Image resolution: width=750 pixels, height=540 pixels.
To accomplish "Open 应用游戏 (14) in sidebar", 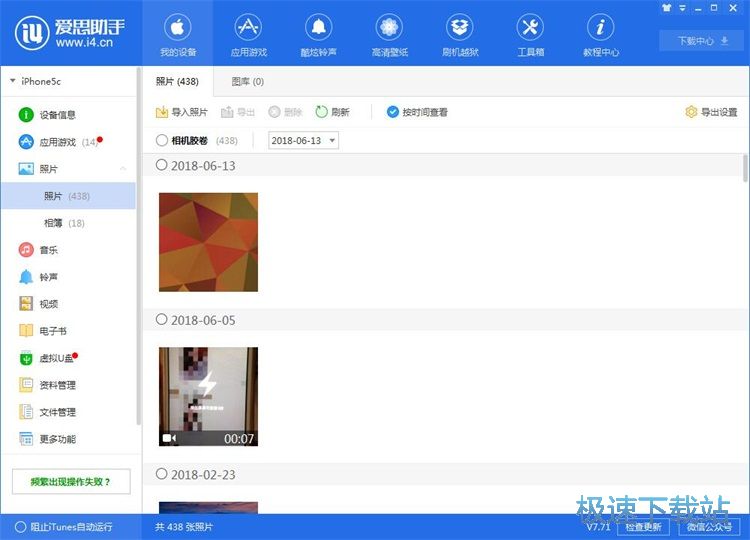I will 59,142.
